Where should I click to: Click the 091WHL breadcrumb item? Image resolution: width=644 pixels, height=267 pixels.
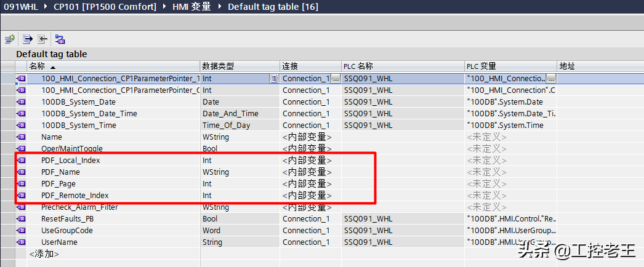pyautogui.click(x=20, y=7)
